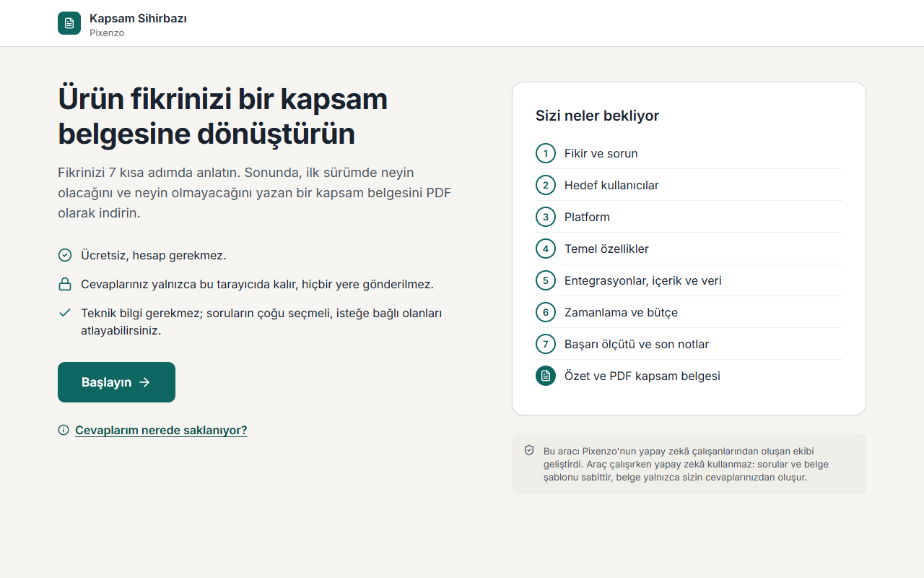Screen dimensions: 924x578
Task: Click the "Platform" step text
Action: tap(587, 217)
